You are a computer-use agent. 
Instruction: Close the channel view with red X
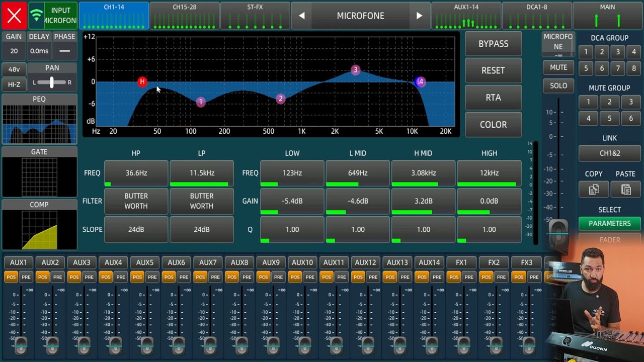point(14,16)
